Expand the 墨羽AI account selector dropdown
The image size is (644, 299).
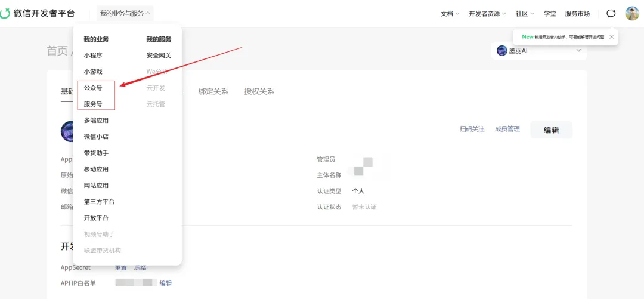tap(579, 51)
